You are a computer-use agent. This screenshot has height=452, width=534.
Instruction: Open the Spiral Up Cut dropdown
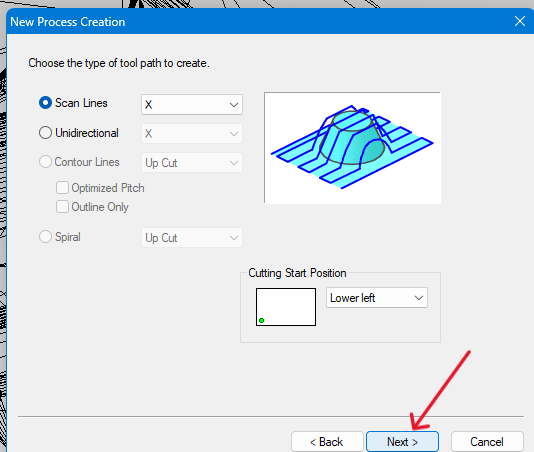click(192, 238)
